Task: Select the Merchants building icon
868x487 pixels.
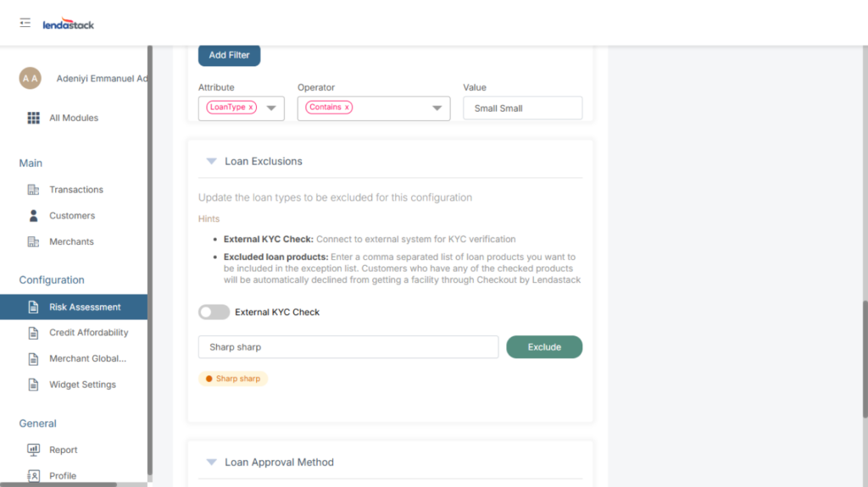Action: point(34,242)
